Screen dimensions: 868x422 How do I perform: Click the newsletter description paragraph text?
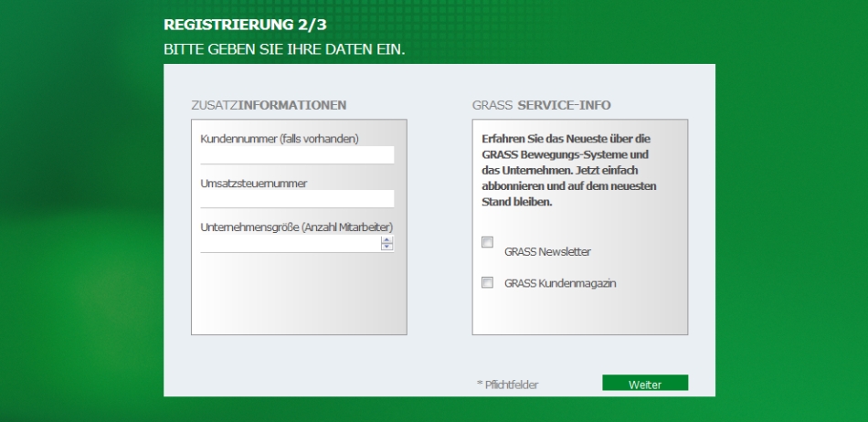coord(570,170)
